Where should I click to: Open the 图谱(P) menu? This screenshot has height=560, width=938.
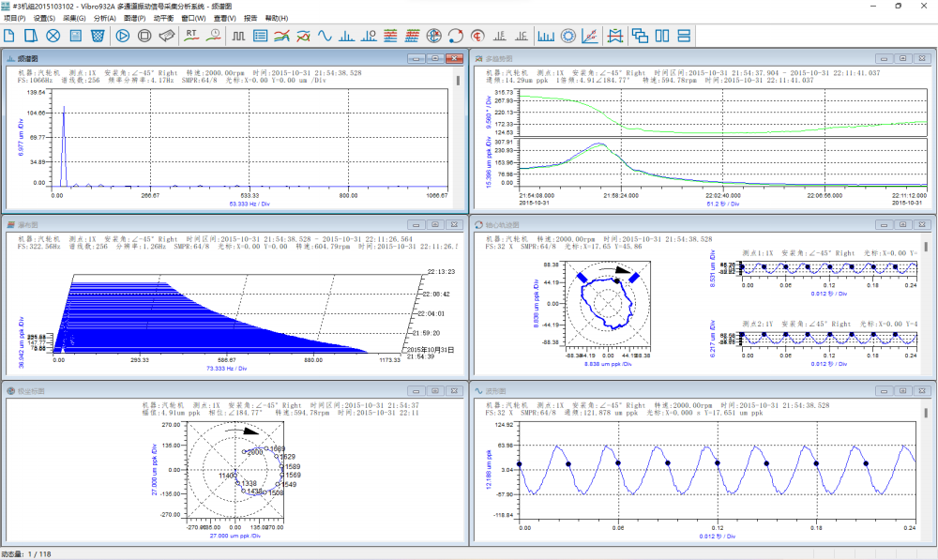[134, 19]
